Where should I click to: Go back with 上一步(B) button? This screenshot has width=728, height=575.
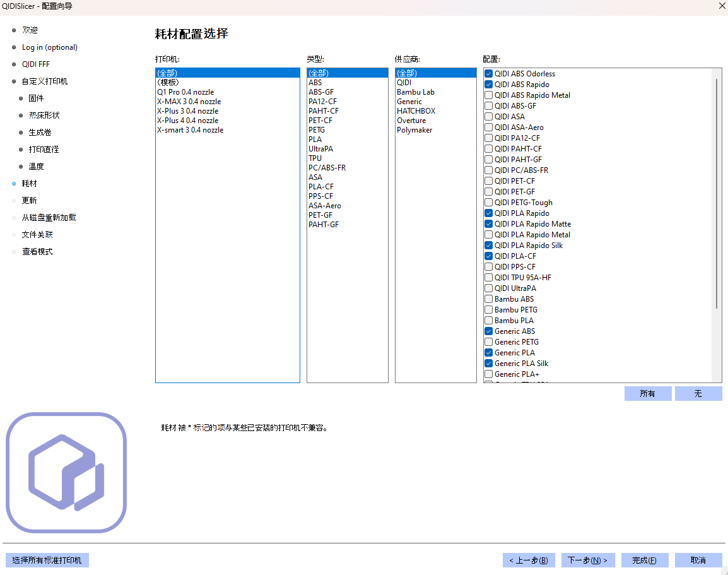click(529, 560)
